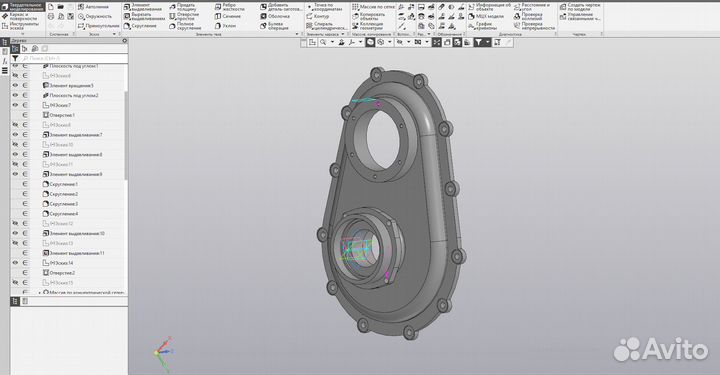720x375 pixels.
Task: Select Элемент выдавливания:11 in tree
Action: click(x=73, y=253)
